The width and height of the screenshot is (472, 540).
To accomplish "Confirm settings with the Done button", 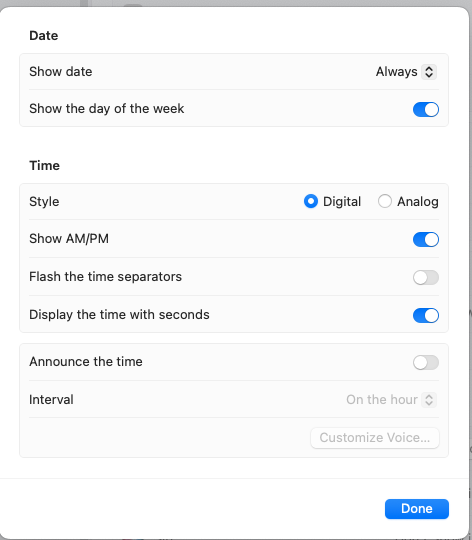I will tap(417, 509).
